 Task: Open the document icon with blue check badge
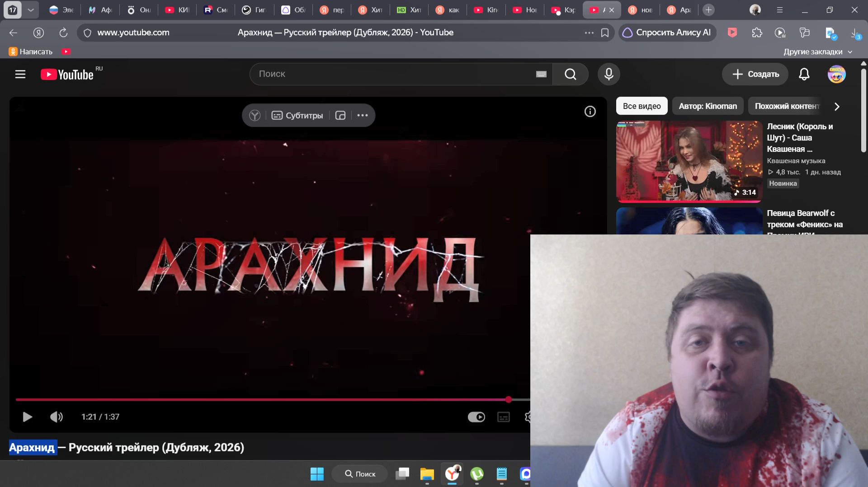click(831, 33)
